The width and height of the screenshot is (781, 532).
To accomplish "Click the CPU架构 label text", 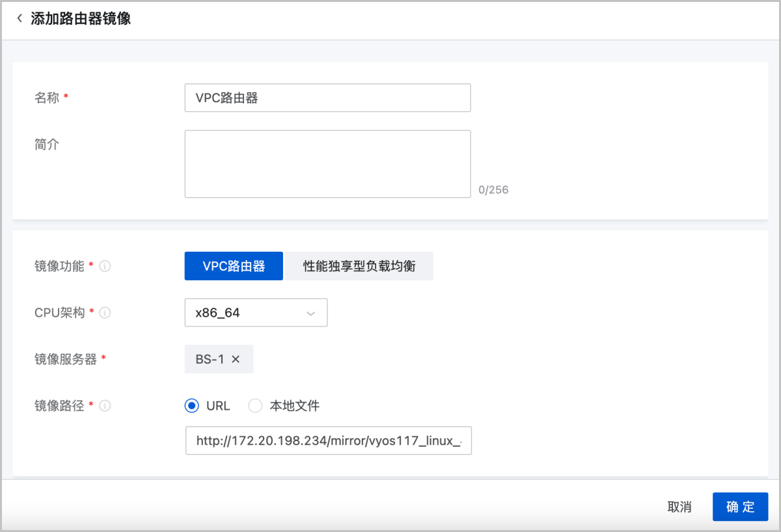I will (x=59, y=313).
